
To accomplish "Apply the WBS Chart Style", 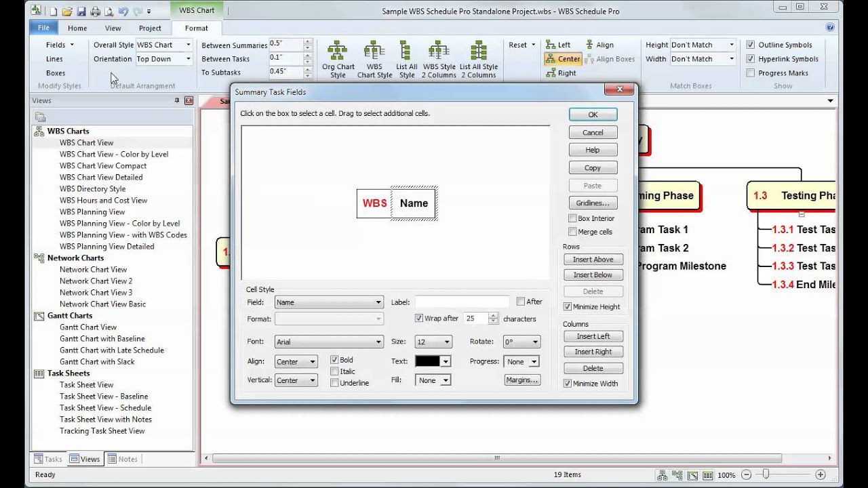I will coord(374,60).
